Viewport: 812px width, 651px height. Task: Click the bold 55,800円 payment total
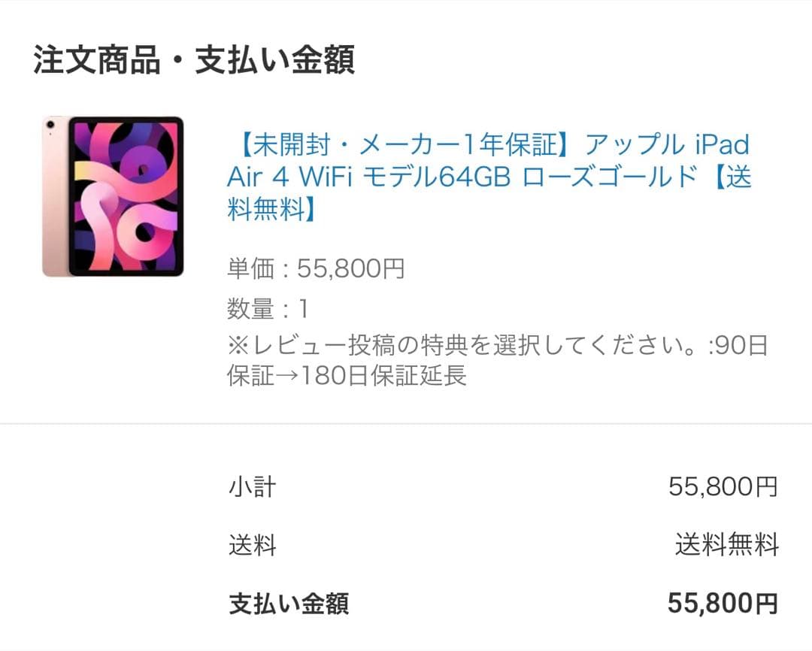pyautogui.click(x=722, y=603)
